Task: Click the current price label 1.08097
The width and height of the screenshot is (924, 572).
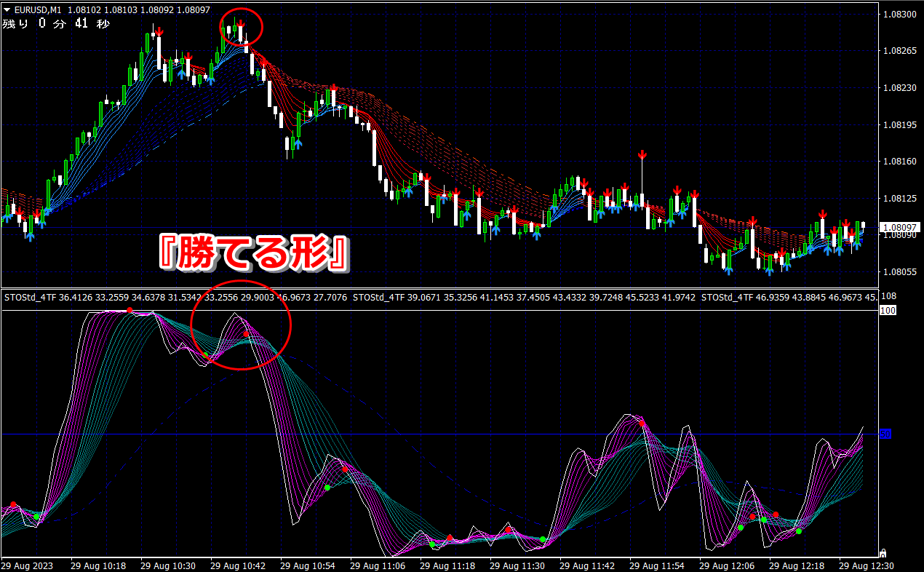Action: [x=900, y=227]
